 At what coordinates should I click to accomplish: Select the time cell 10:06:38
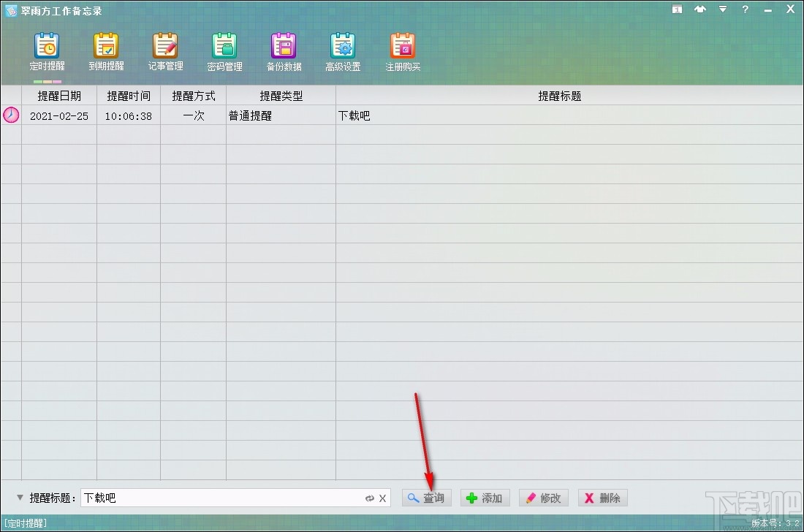(128, 116)
